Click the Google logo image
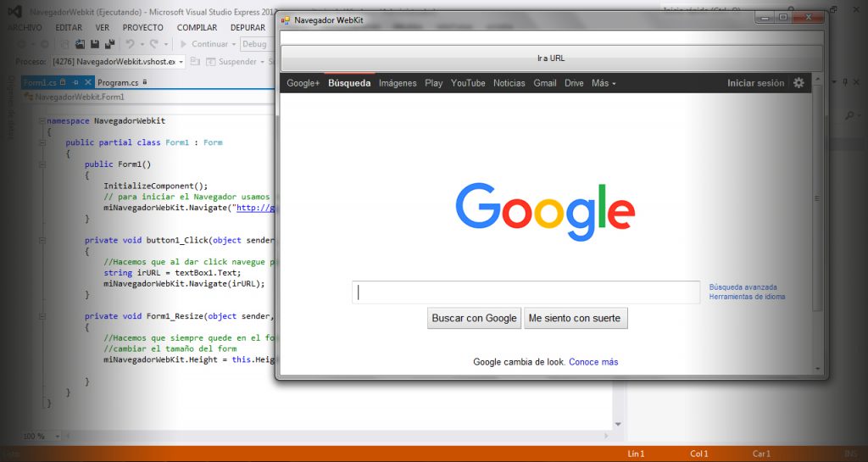Viewport: 868px width, 462px height. (545, 212)
